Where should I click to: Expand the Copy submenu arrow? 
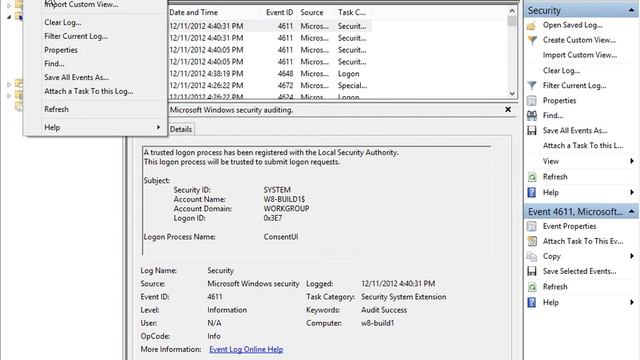[x=632, y=256]
